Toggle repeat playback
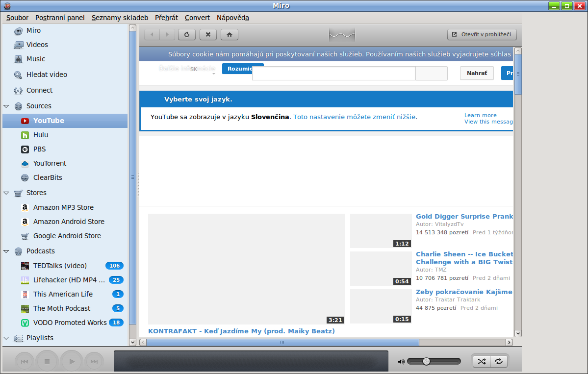Image resolution: width=588 pixels, height=374 pixels. (499, 361)
